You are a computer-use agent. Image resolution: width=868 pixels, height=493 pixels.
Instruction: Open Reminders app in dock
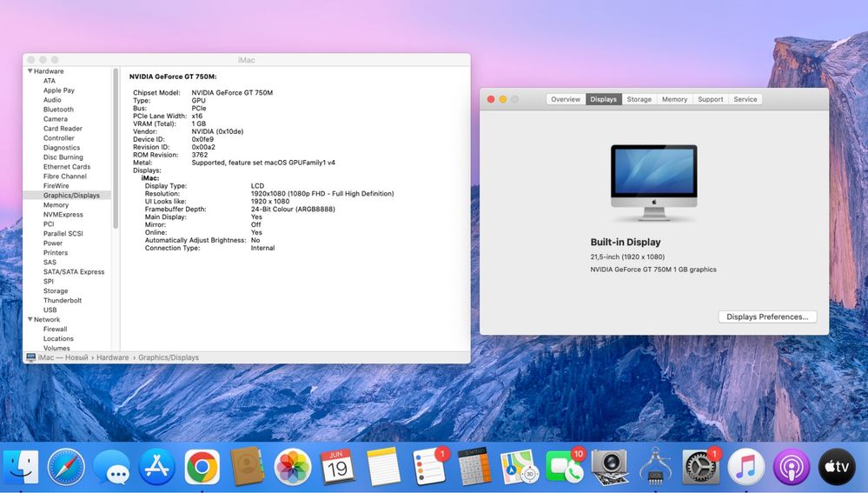pyautogui.click(x=429, y=467)
